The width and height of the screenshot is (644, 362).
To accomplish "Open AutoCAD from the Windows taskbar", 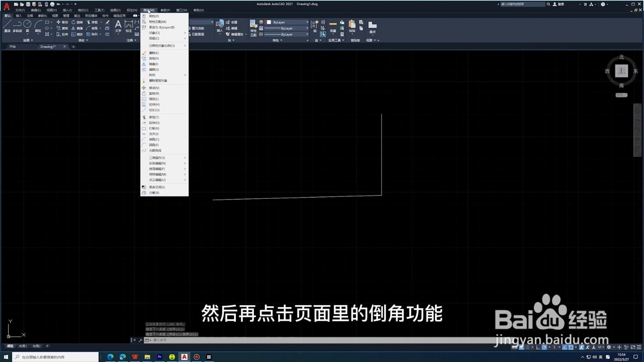I will (x=184, y=357).
